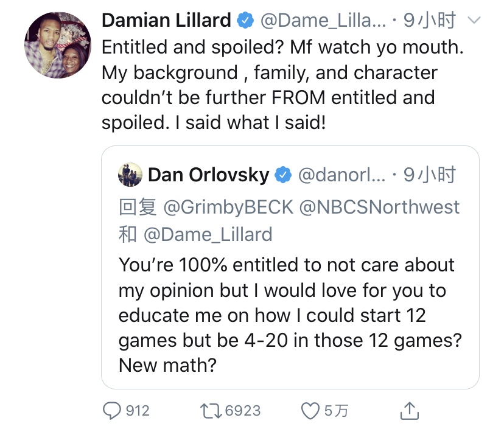The image size is (504, 429).
Task: Like the tweet with the heart icon
Action: tap(310, 411)
